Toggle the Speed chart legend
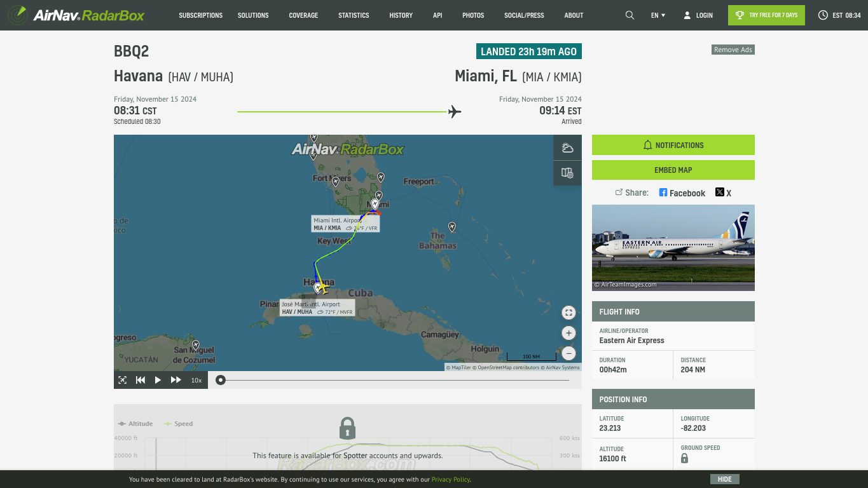The height and width of the screenshot is (488, 868). pyautogui.click(x=178, y=424)
